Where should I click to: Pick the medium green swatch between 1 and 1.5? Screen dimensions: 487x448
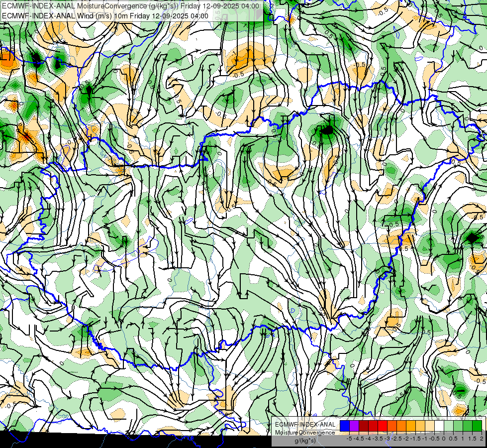coord(468,426)
